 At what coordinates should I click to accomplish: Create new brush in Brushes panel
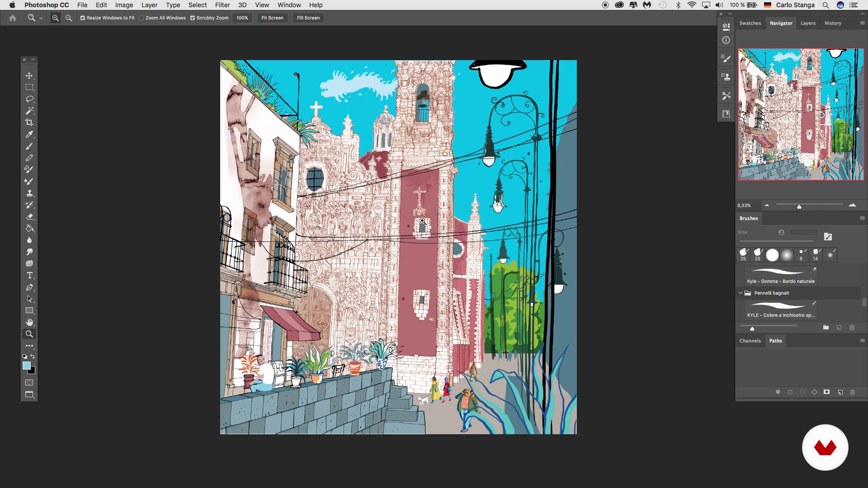pyautogui.click(x=839, y=328)
